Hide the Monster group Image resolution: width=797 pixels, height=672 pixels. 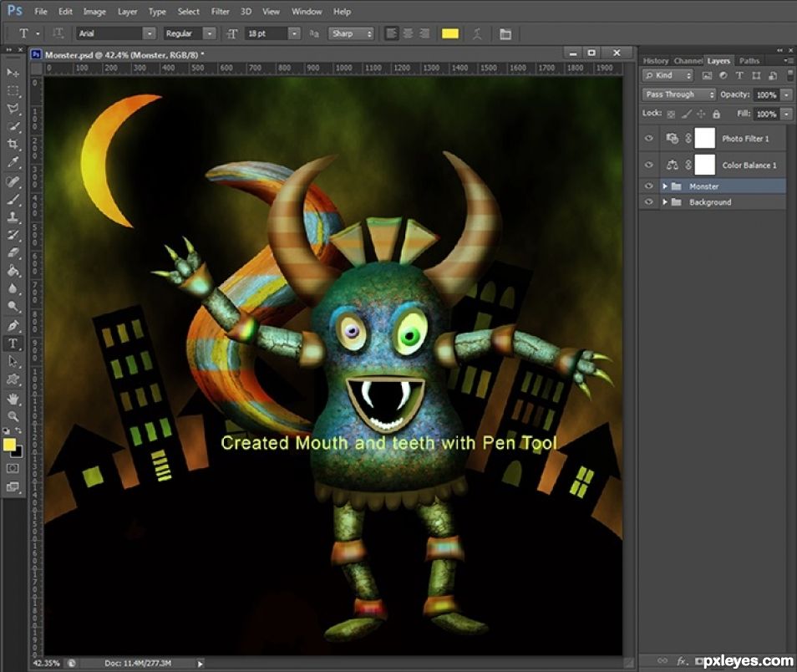tap(648, 186)
